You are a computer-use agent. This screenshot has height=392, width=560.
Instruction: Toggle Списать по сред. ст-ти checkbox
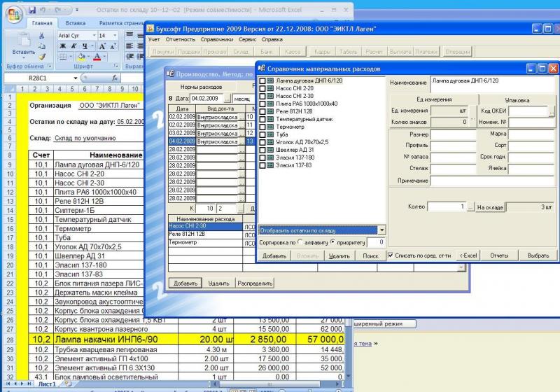pos(391,255)
